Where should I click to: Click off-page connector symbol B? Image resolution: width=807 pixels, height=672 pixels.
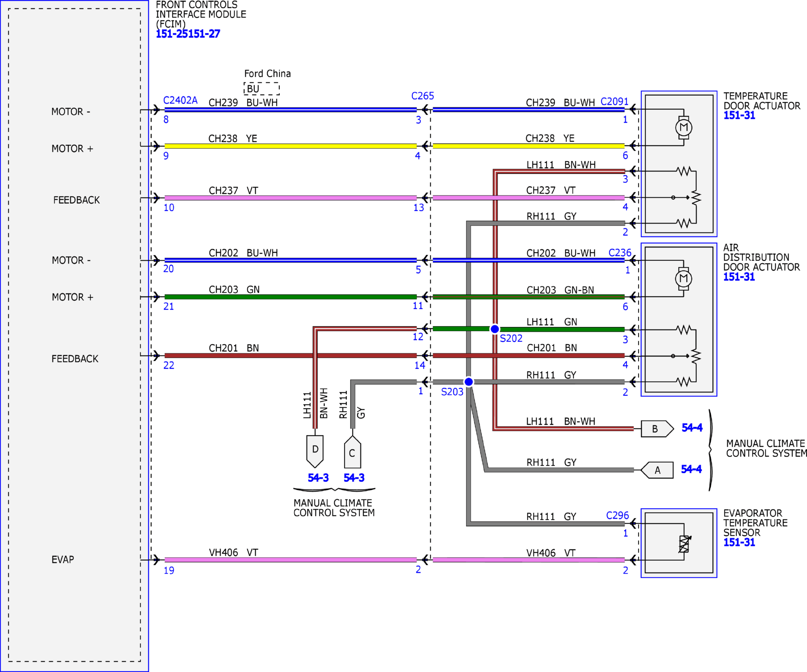point(657,429)
